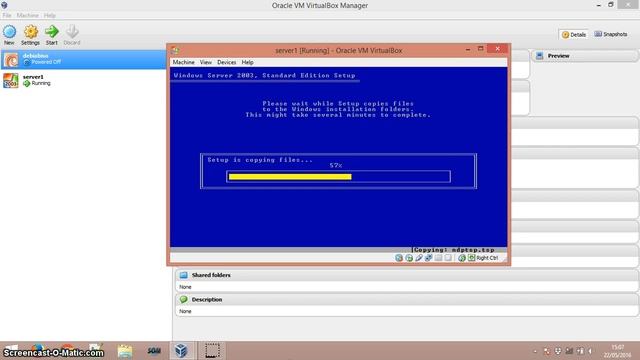Screen dimensions: 640x360
Task: Open Devices menu in server1 VM window
Action: [x=226, y=62]
